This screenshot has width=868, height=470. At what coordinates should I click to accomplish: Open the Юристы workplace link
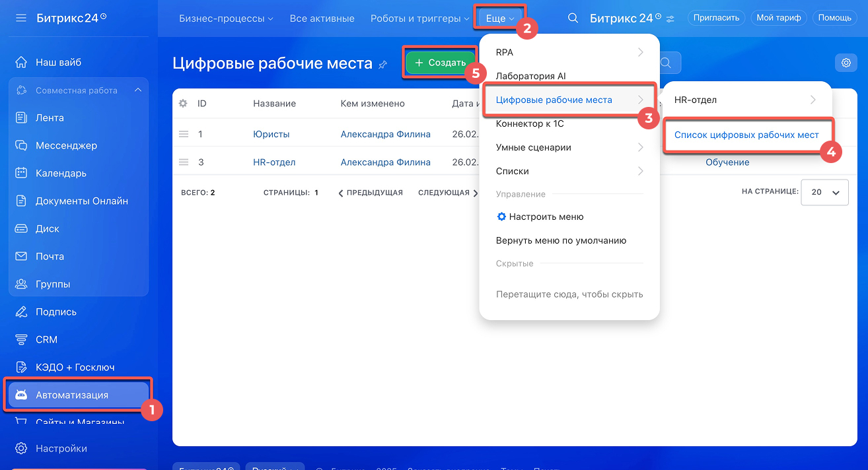[271, 134]
